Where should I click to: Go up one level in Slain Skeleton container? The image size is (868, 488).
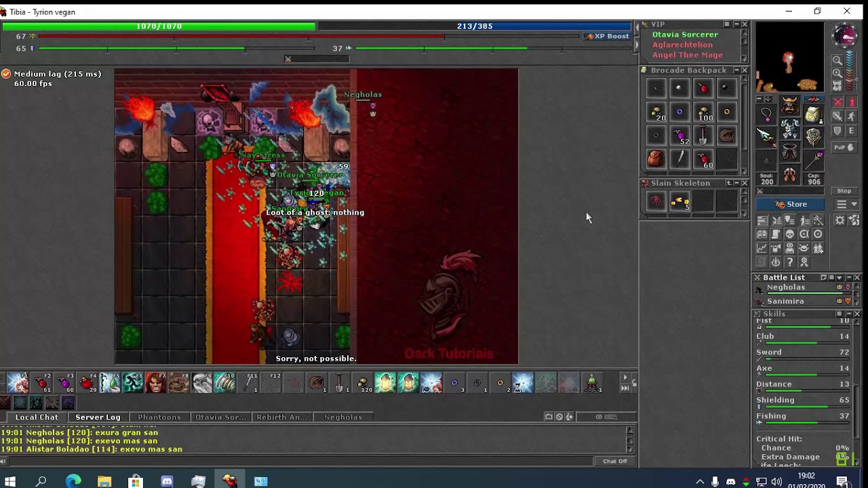pyautogui.click(x=729, y=183)
